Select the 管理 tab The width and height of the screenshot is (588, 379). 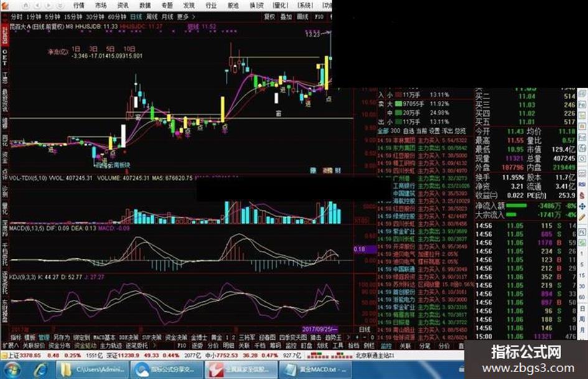click(x=44, y=338)
